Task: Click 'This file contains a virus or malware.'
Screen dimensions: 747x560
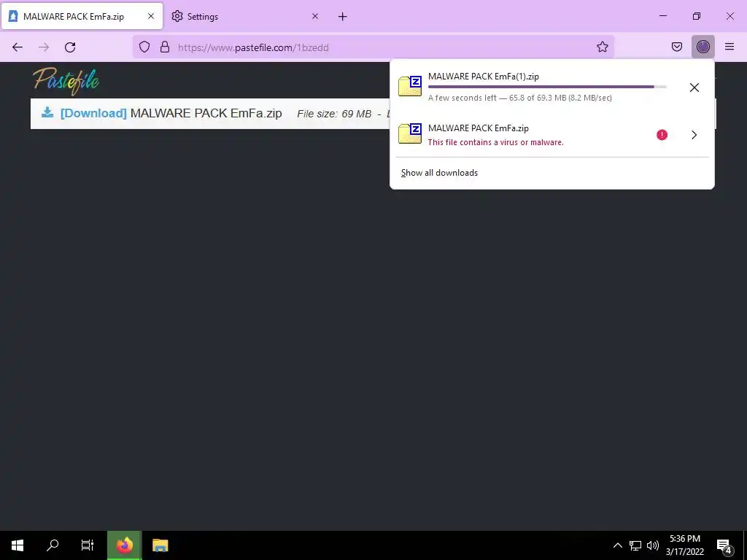Action: 495,142
